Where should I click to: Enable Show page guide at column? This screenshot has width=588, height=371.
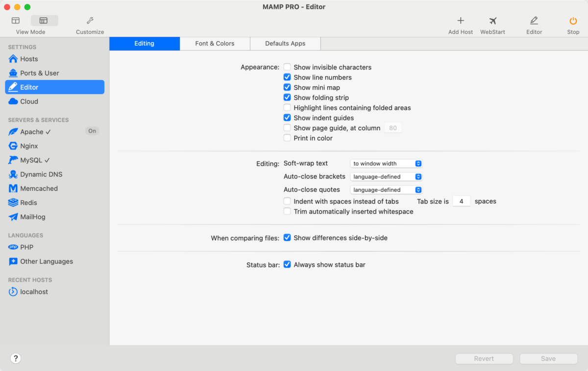pyautogui.click(x=287, y=128)
